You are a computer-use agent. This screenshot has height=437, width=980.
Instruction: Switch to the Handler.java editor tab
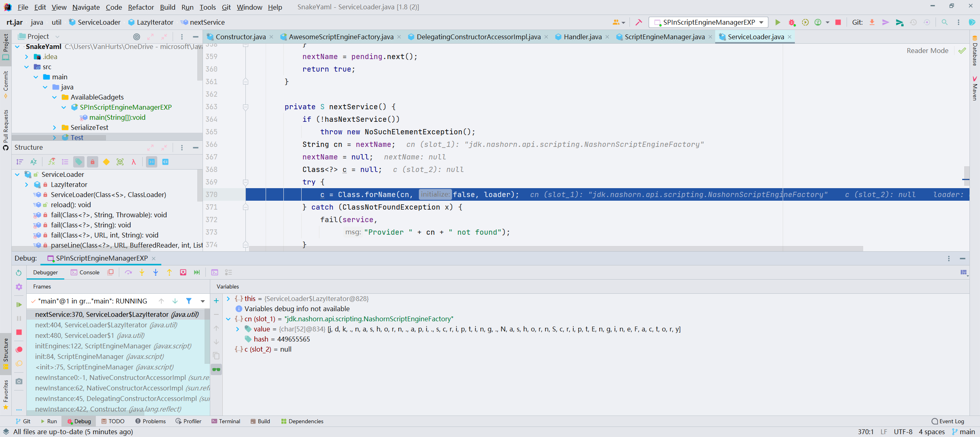click(582, 36)
